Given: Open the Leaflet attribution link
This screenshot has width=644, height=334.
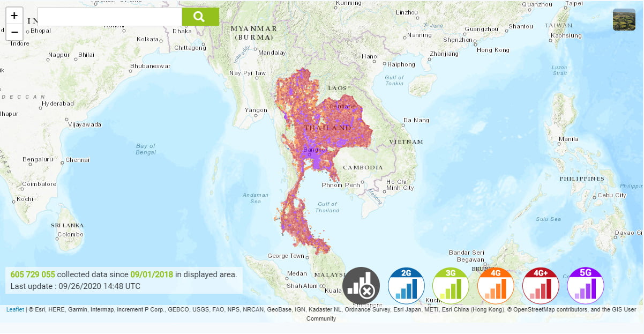Looking at the screenshot, I should click(x=15, y=309).
